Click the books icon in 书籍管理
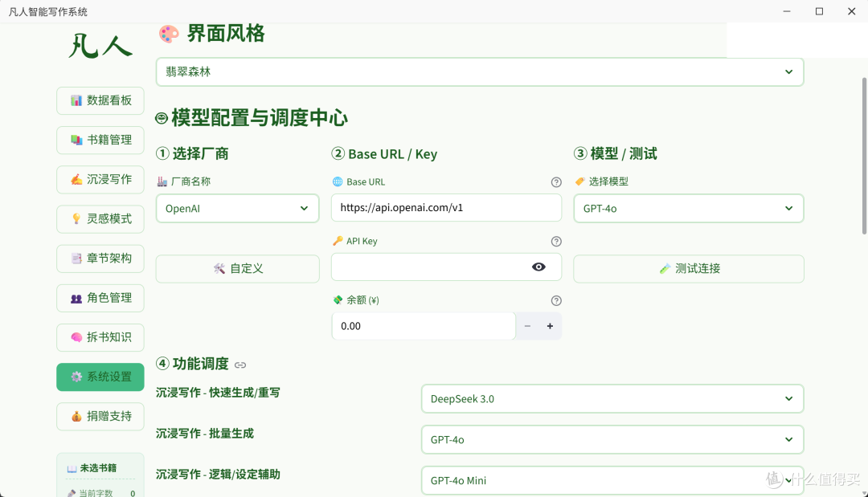 pos(76,140)
